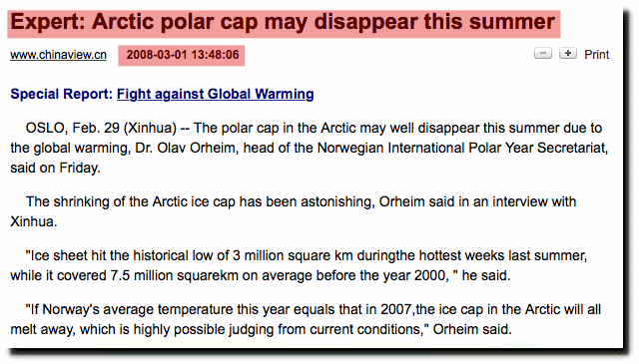The height and width of the screenshot is (364, 639).
Task: Click the plus font size icon
Action: coord(568,53)
